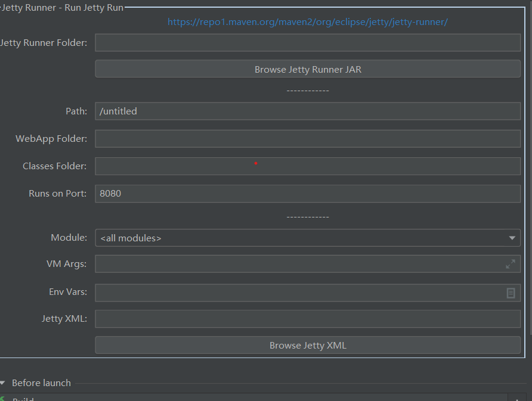Click the 'Module:' label

coord(69,238)
